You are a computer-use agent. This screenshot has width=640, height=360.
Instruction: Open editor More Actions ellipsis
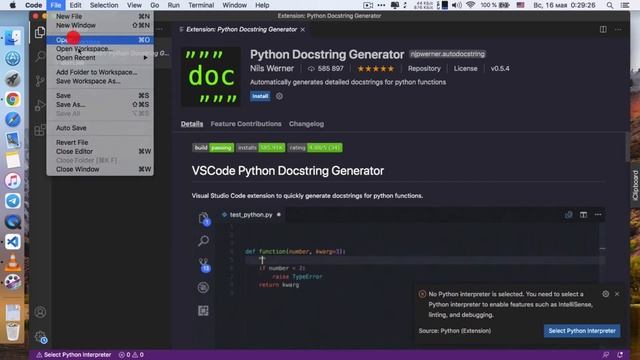pos(618,29)
